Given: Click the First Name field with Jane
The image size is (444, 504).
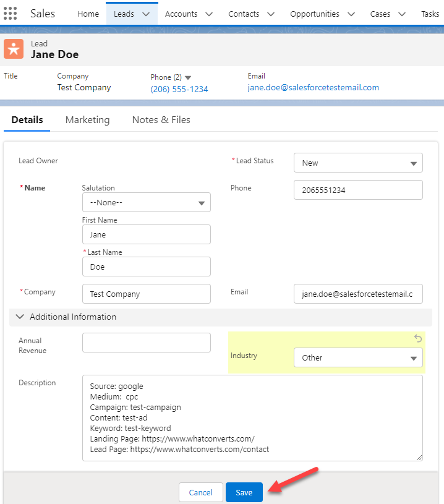Looking at the screenshot, I should 147,234.
